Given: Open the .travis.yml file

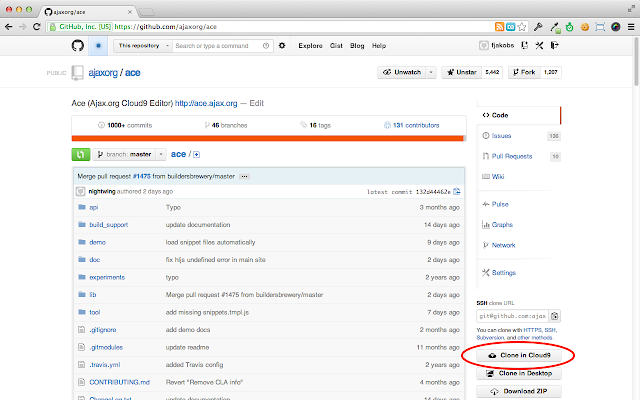Looking at the screenshot, I should tap(105, 365).
